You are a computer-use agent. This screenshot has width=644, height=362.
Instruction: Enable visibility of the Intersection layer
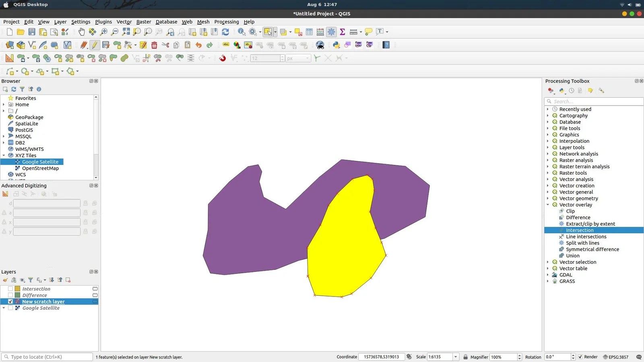10,288
